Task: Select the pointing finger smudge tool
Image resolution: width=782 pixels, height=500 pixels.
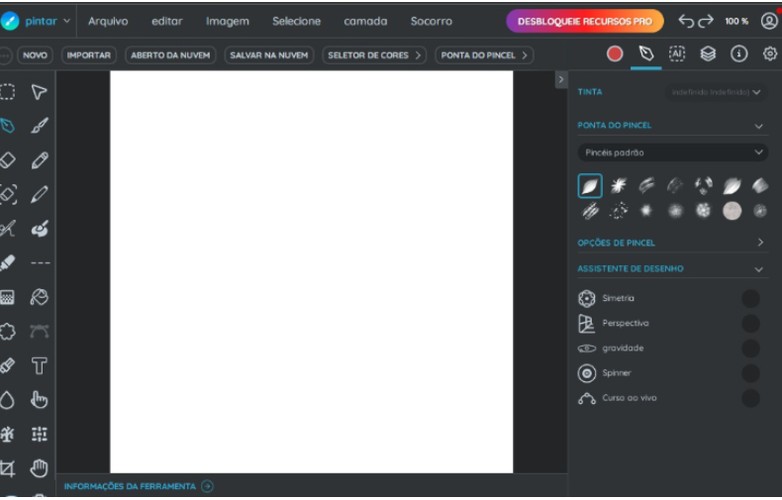Action: click(x=39, y=400)
